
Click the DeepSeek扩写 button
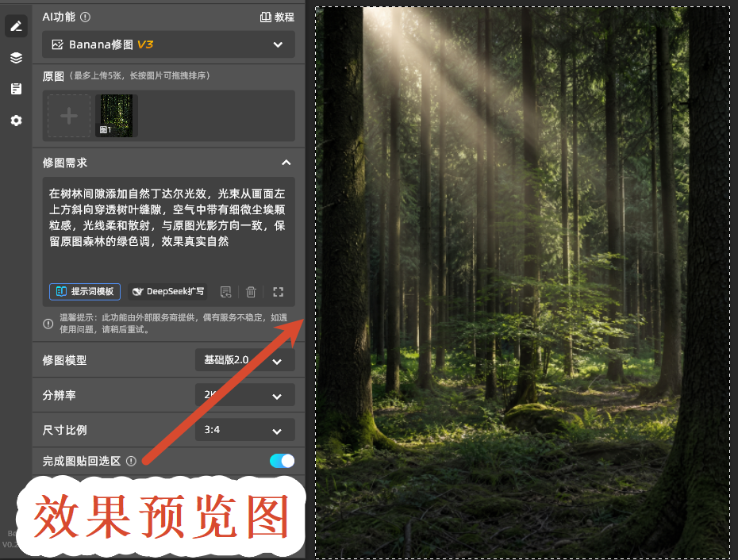[x=168, y=292]
